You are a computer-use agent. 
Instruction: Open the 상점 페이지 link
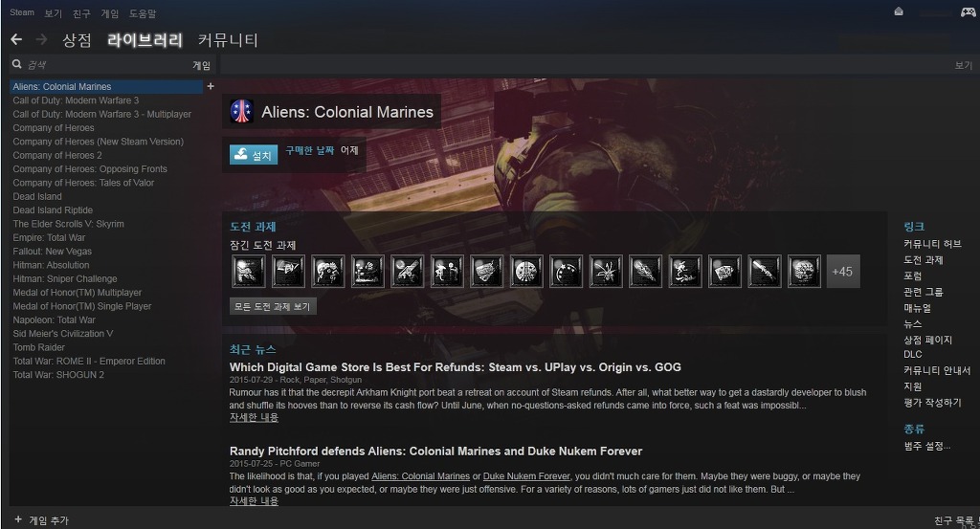click(927, 340)
